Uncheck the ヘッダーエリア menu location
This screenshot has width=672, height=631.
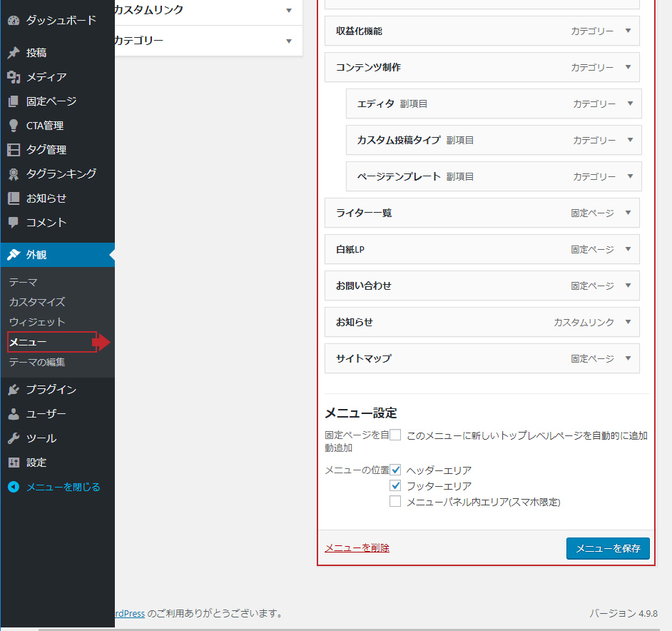pos(395,470)
